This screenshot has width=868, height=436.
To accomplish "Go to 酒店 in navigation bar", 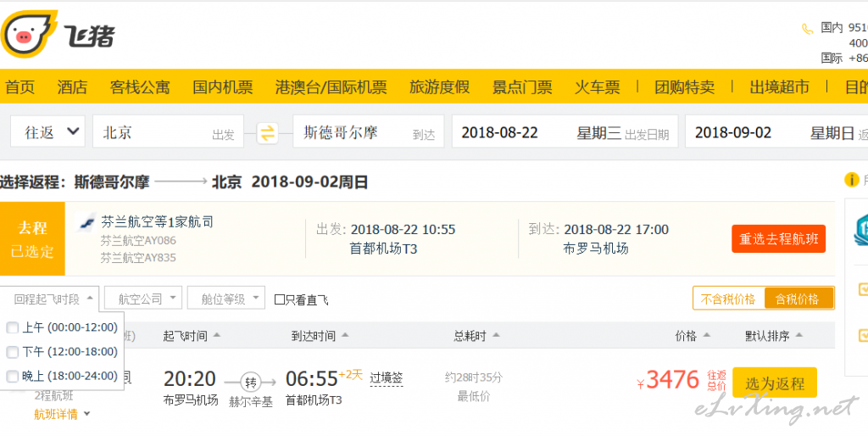I will click(x=72, y=87).
